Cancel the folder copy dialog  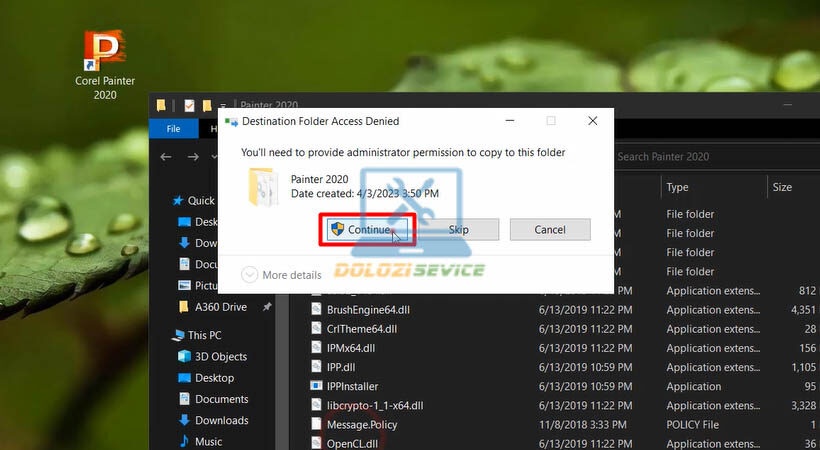click(550, 229)
